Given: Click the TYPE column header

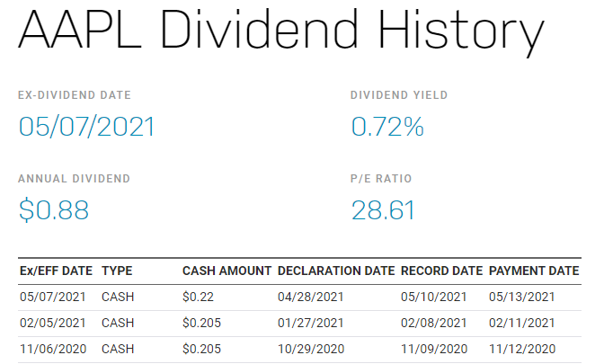Looking at the screenshot, I should [117, 271].
